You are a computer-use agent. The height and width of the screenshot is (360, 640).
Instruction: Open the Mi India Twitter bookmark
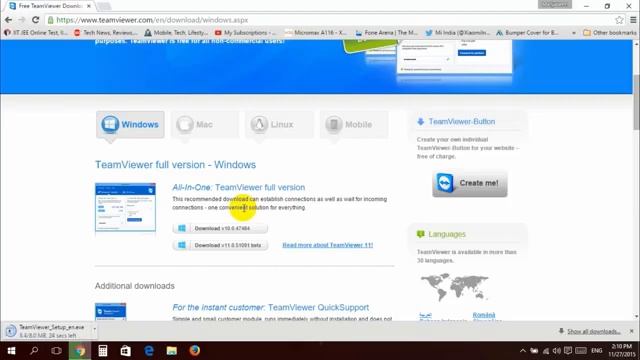coord(457,33)
